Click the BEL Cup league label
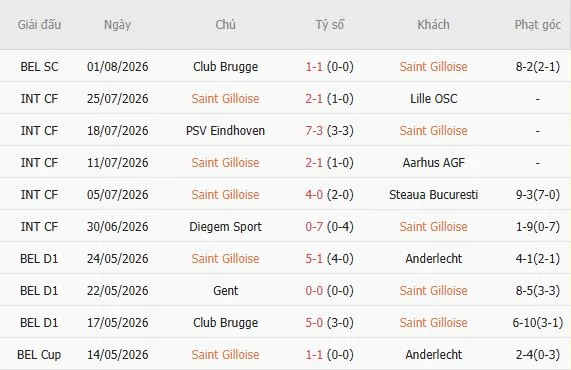The image size is (571, 370). pos(39,355)
